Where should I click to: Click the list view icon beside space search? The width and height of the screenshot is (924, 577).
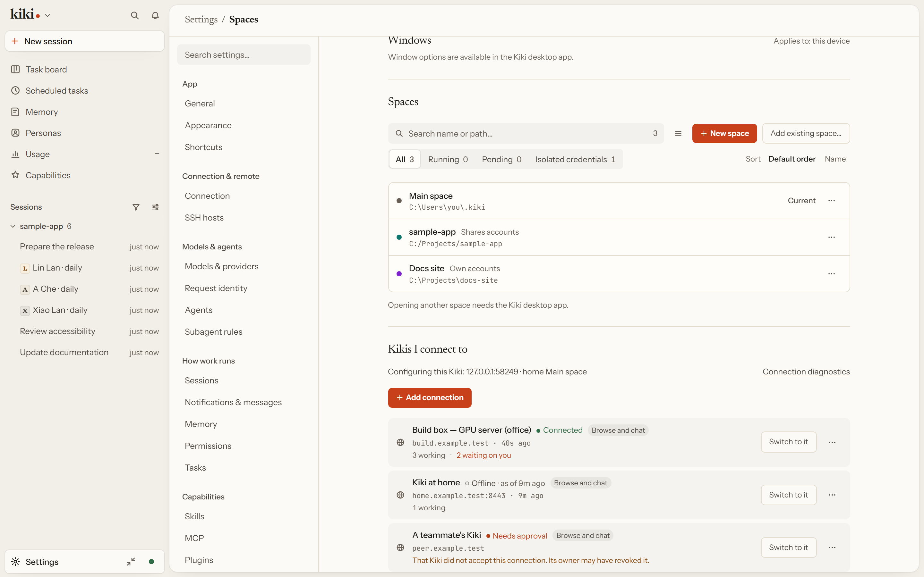tap(678, 133)
